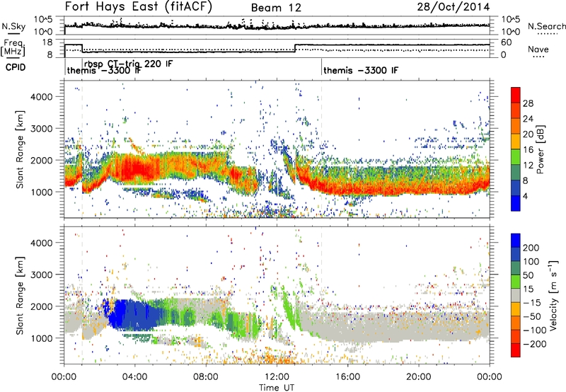Click the 'N.Search' legend label
The height and width of the screenshot is (392, 566).
pos(546,26)
